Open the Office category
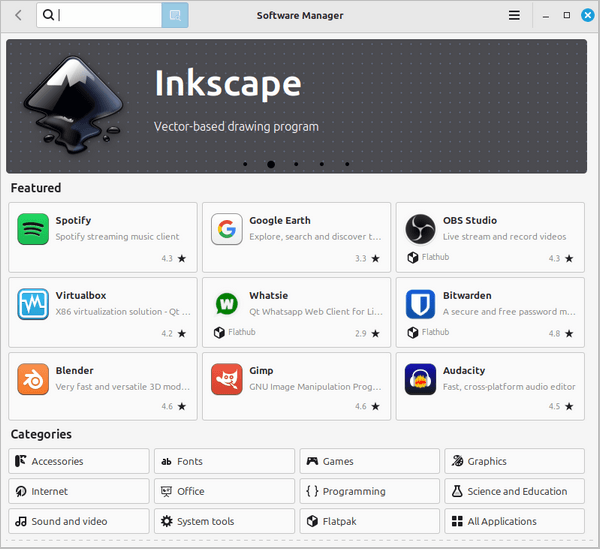 tap(224, 491)
